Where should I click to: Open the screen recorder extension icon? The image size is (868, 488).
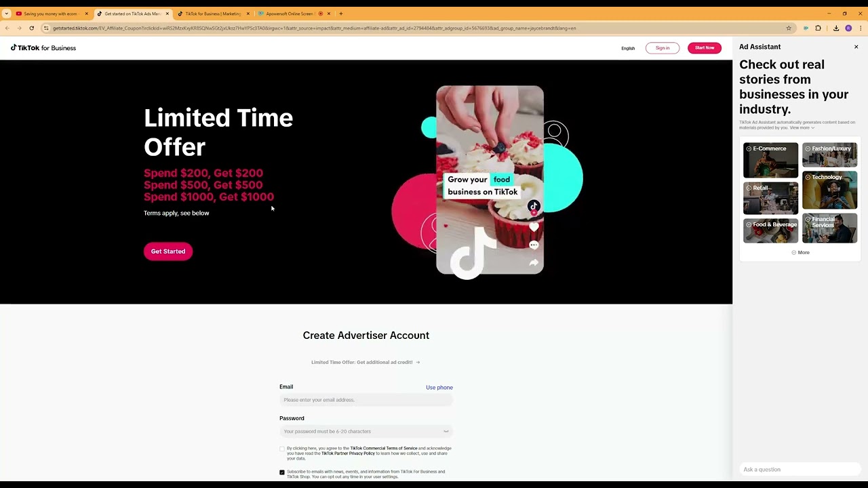(806, 28)
